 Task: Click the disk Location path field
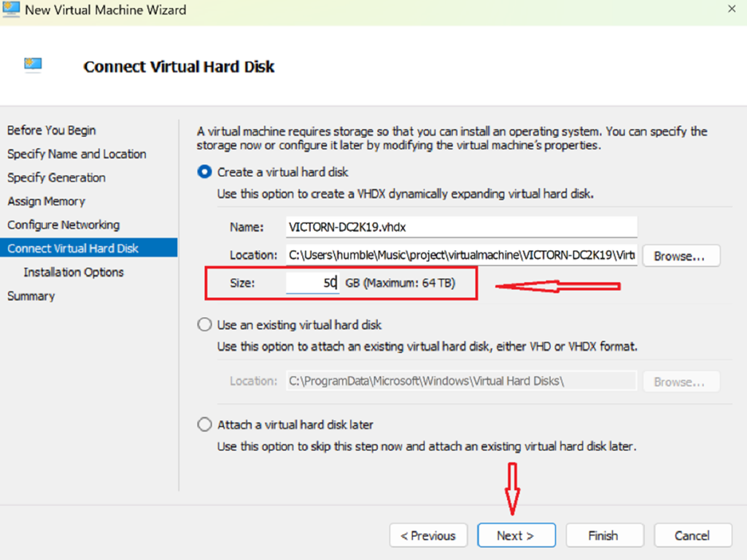tap(461, 255)
